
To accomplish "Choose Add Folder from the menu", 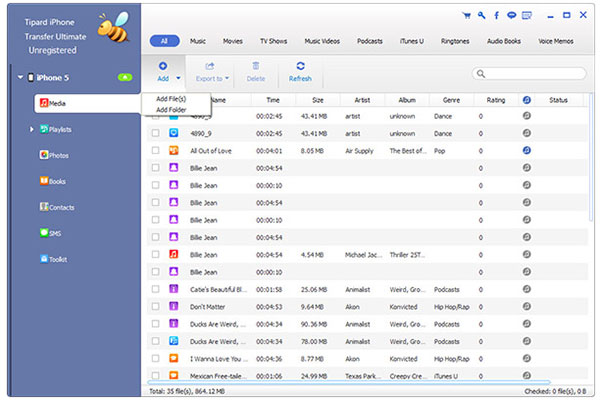I will tap(171, 110).
